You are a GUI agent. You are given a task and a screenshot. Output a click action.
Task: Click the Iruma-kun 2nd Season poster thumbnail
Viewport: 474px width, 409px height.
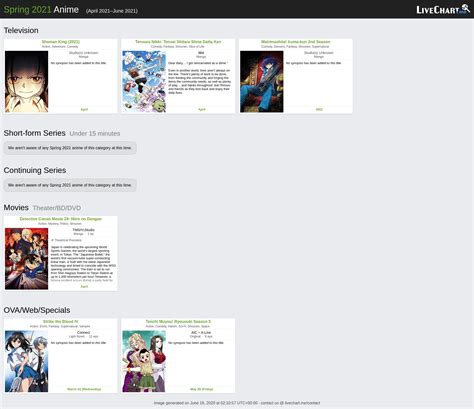pyautogui.click(x=262, y=82)
